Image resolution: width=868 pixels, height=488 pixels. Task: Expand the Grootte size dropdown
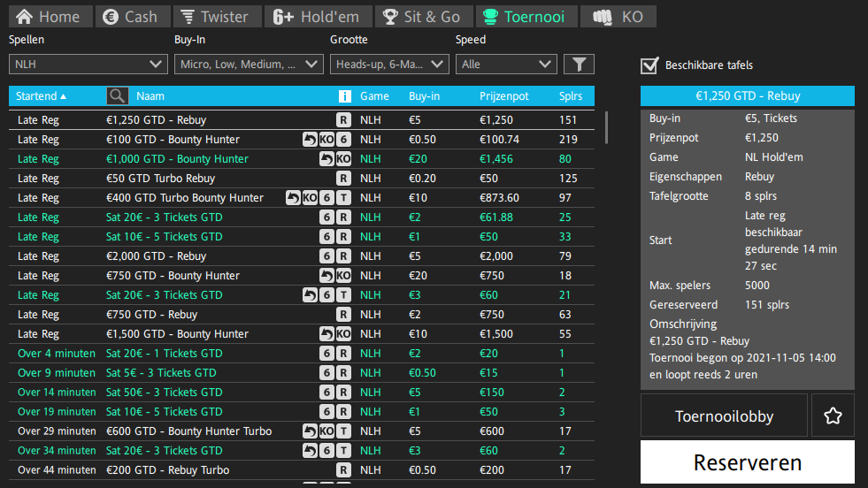[x=389, y=65]
